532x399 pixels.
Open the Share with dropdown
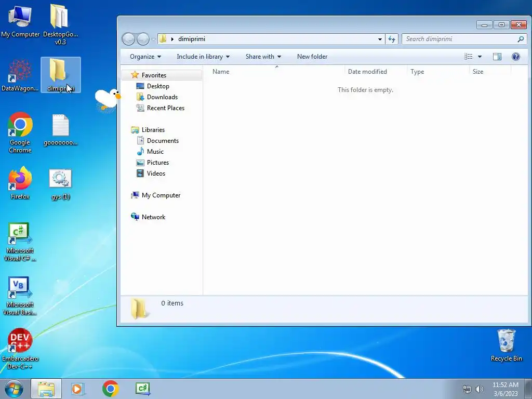pos(263,57)
